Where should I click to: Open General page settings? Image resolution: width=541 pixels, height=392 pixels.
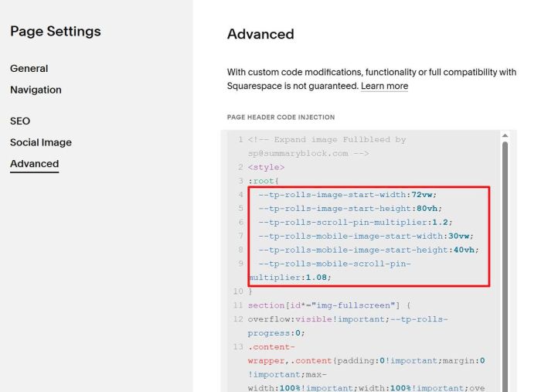[29, 68]
